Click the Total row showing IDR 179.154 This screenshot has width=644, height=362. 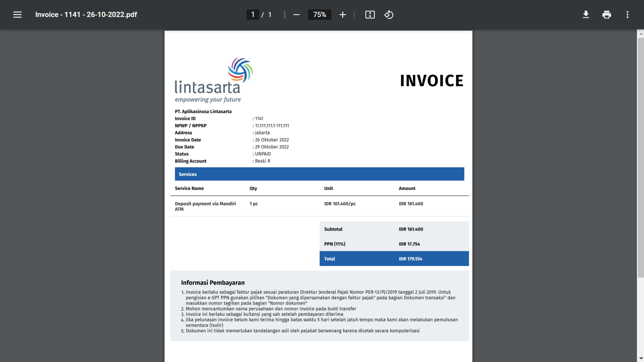394,259
